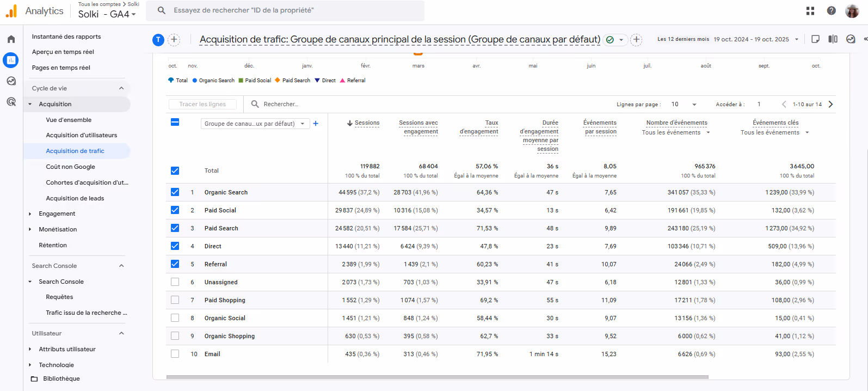Uncheck the Paid Social row checkbox
This screenshot has width=868, height=391.
175,210
